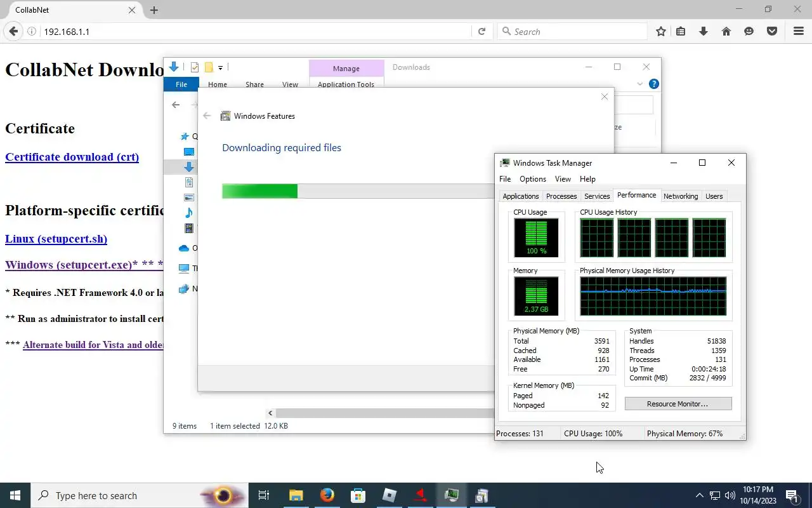Viewport: 812px width, 508px height.
Task: Select the Desktop icon in Explorer sidebar
Action: [188, 152]
